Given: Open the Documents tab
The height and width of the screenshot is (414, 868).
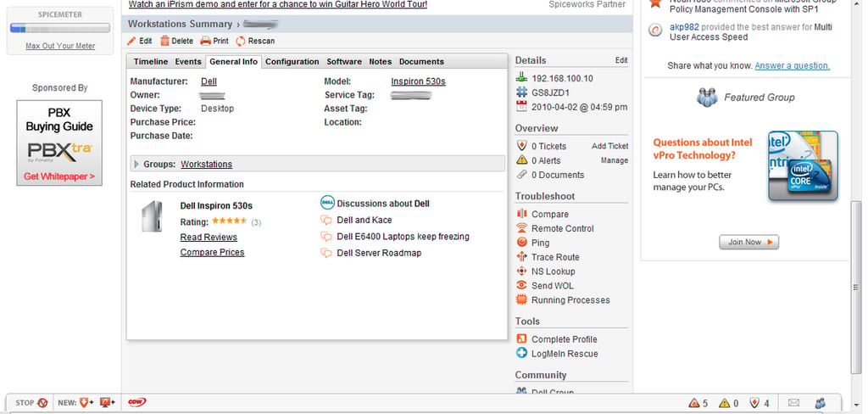Looking at the screenshot, I should coord(422,62).
